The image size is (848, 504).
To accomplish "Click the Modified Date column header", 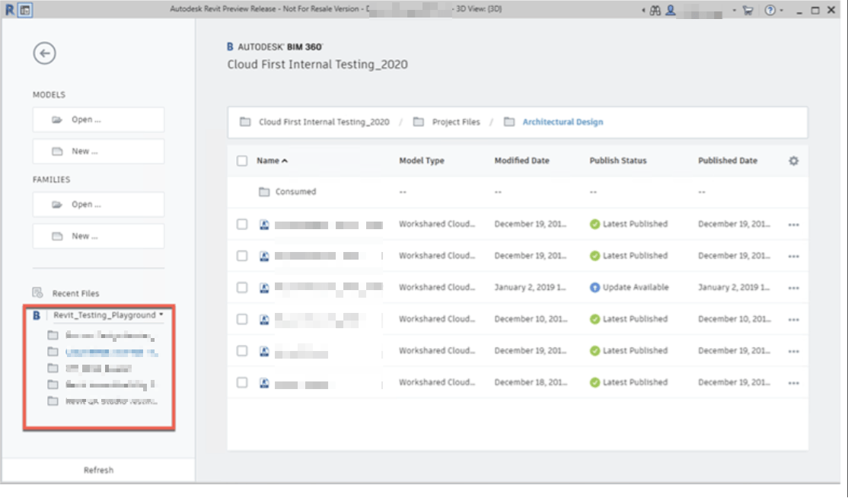I will (x=521, y=161).
